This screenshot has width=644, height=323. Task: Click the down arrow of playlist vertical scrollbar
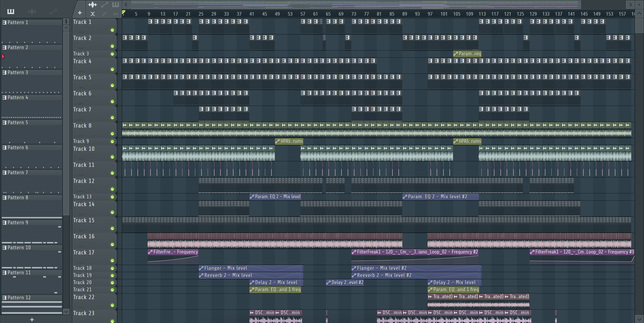pyautogui.click(x=639, y=319)
